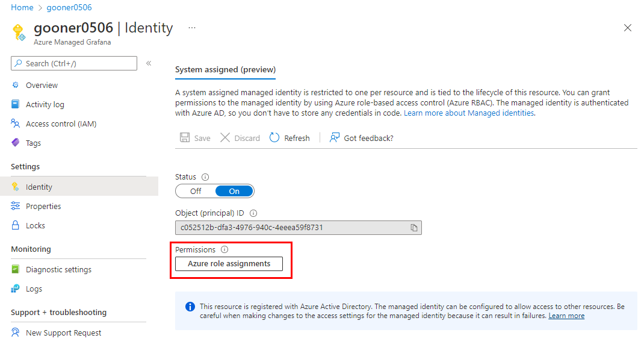
Task: Select System assigned (preview) tab
Action: coord(226,69)
